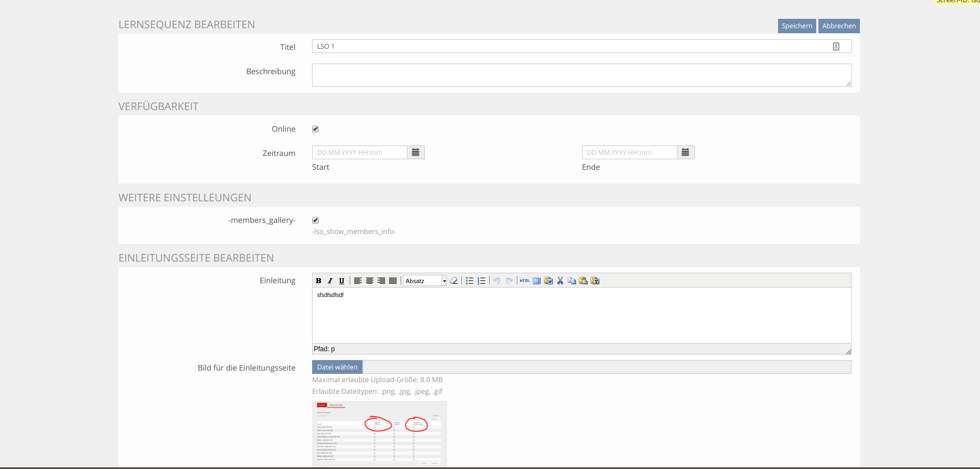
Task: Click the "EINLEITUNGSSEITE BEARBEITEN" heading
Action: tap(196, 258)
